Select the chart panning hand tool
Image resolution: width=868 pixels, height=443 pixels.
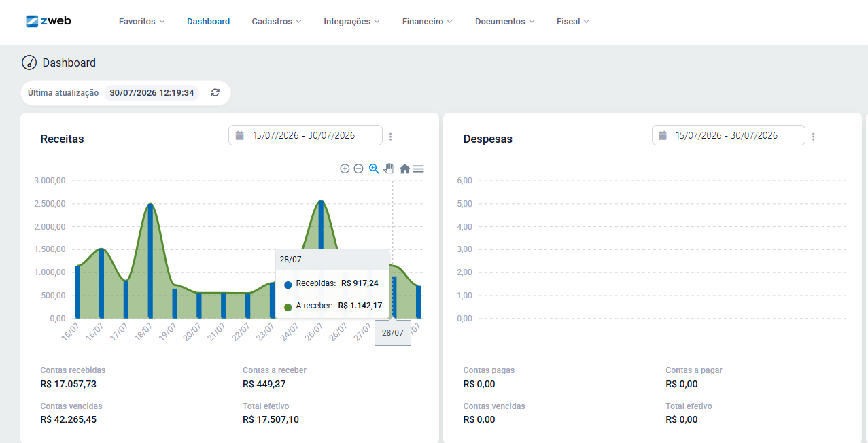pyautogui.click(x=389, y=169)
